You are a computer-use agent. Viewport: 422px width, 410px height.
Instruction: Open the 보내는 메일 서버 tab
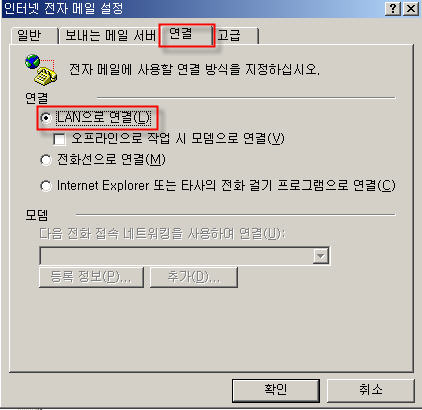(x=110, y=35)
